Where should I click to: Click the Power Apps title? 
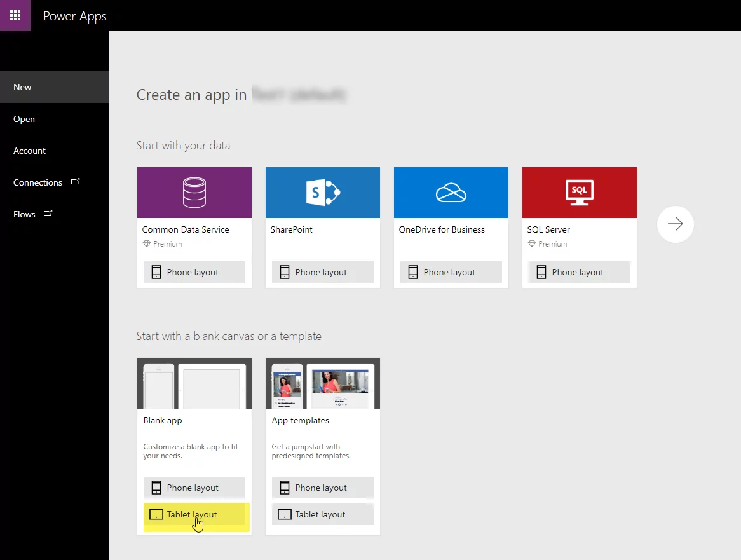pyautogui.click(x=74, y=16)
